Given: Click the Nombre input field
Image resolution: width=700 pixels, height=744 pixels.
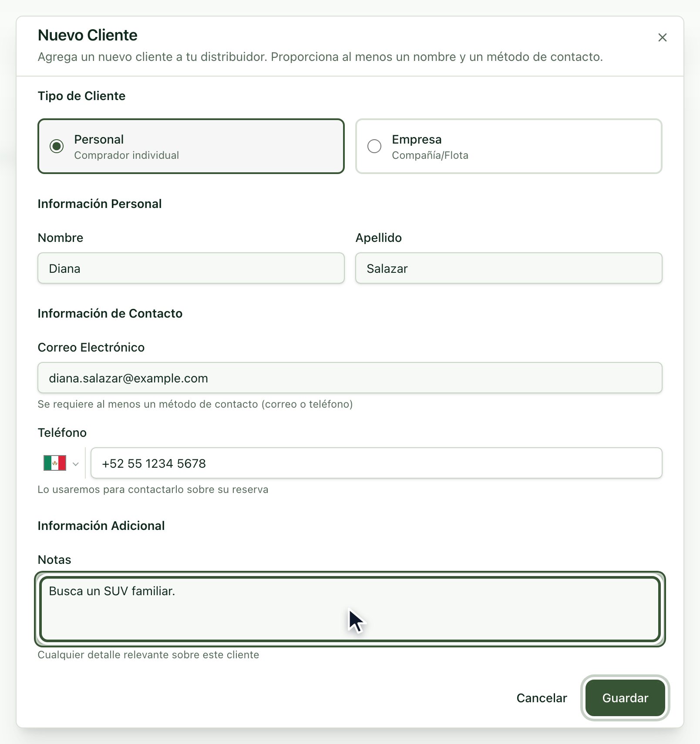Looking at the screenshot, I should [x=191, y=268].
